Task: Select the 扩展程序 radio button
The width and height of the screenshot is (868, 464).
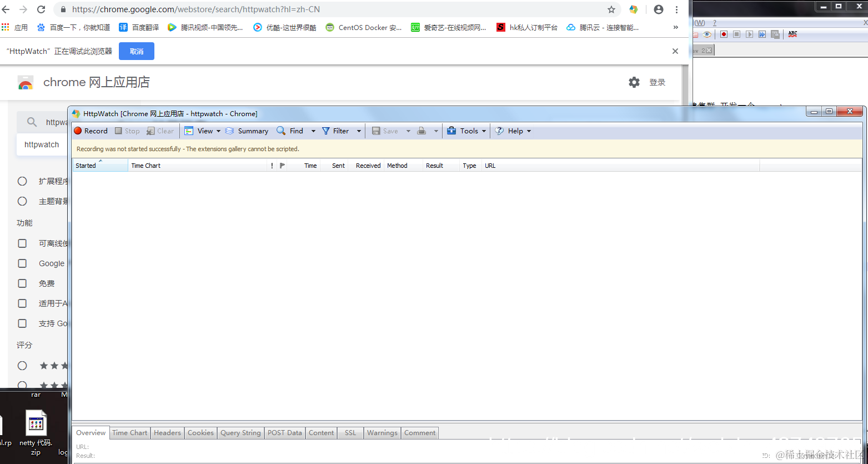Action: (x=22, y=181)
